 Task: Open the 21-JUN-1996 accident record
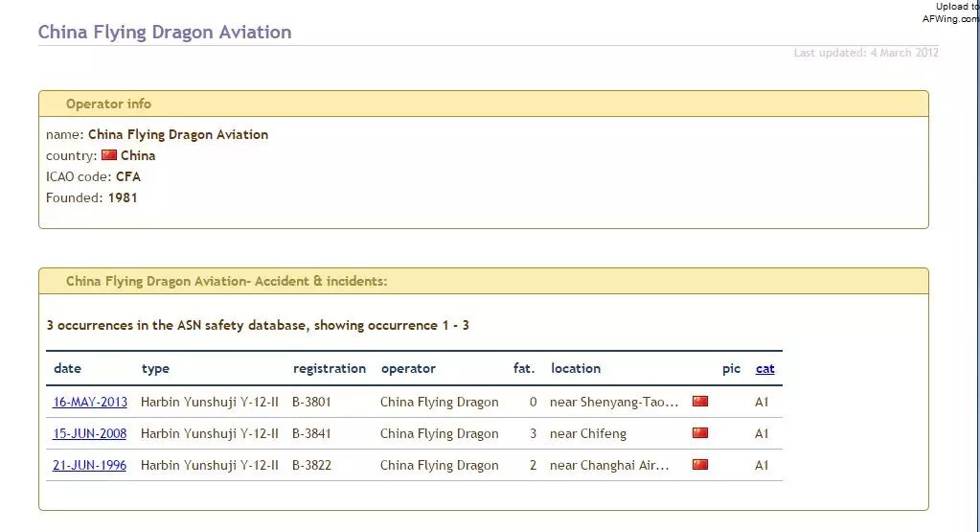click(89, 466)
